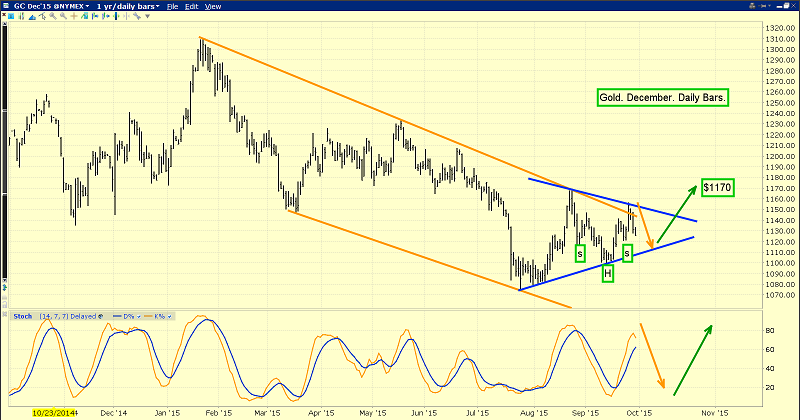The image size is (800, 420).
Task: Activate the orange crosshair tool icon
Action: (x=74, y=17)
